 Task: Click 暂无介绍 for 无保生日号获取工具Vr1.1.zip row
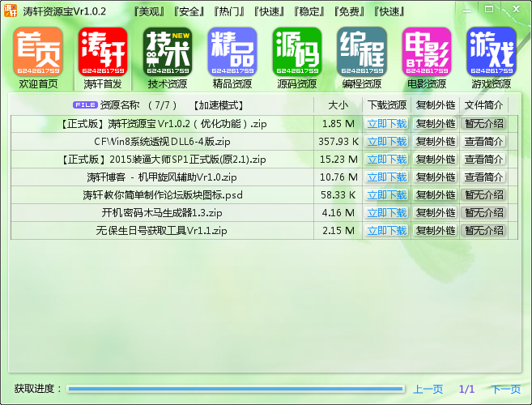(x=484, y=231)
